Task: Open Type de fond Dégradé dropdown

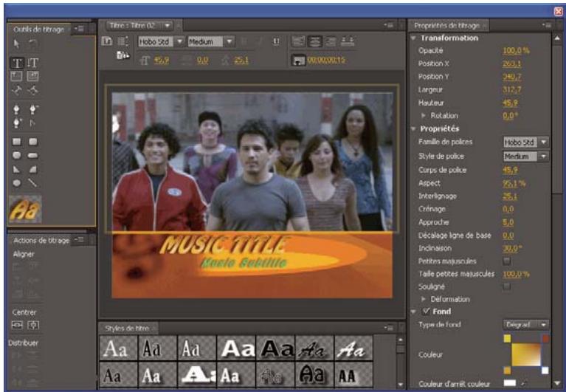Action: (x=526, y=325)
